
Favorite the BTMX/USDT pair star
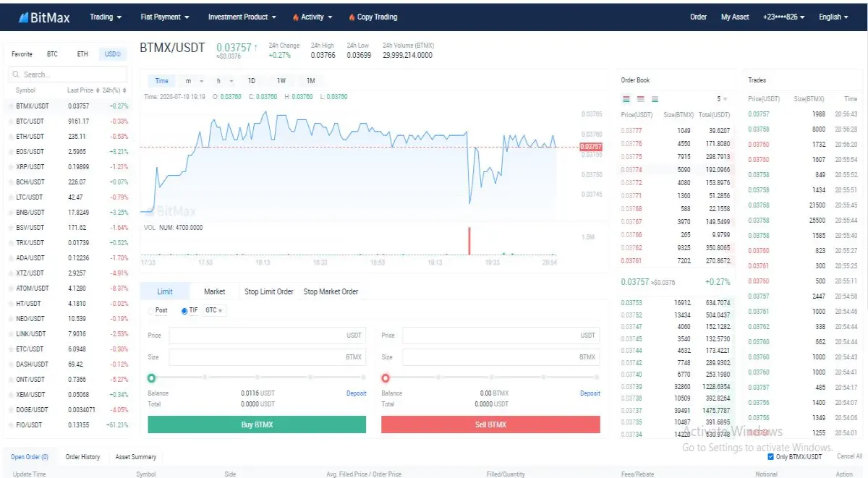point(11,106)
